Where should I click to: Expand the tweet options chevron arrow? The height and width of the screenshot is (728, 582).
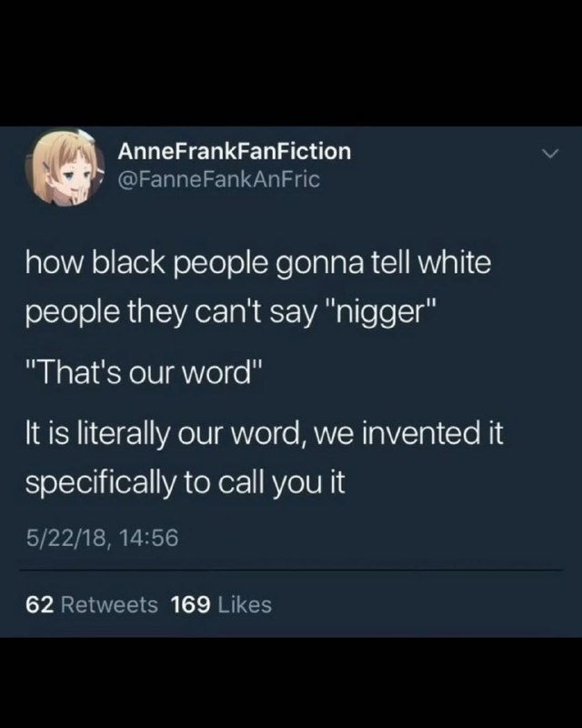pos(550,154)
